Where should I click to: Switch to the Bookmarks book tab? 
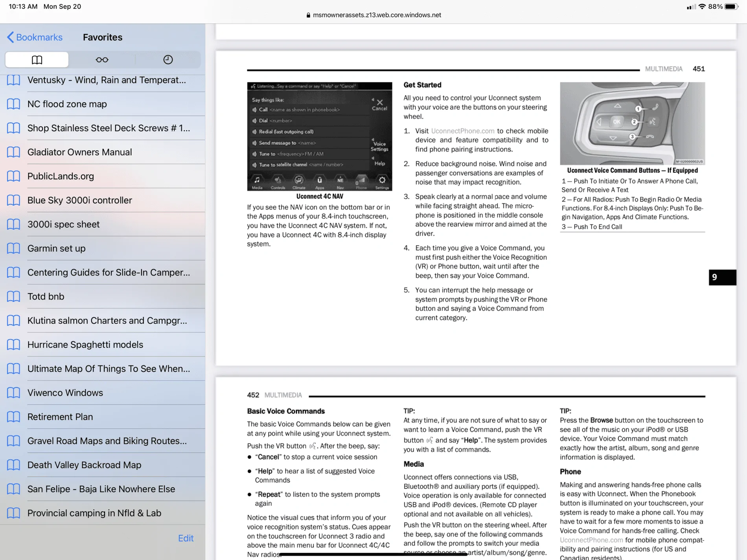[37, 60]
